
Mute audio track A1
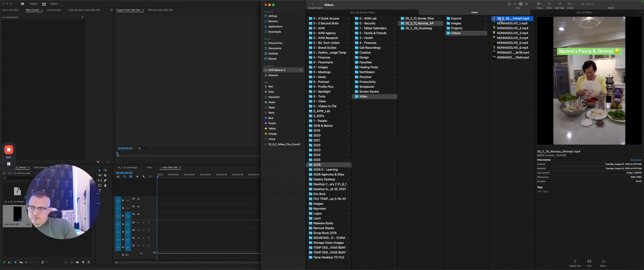(138, 223)
